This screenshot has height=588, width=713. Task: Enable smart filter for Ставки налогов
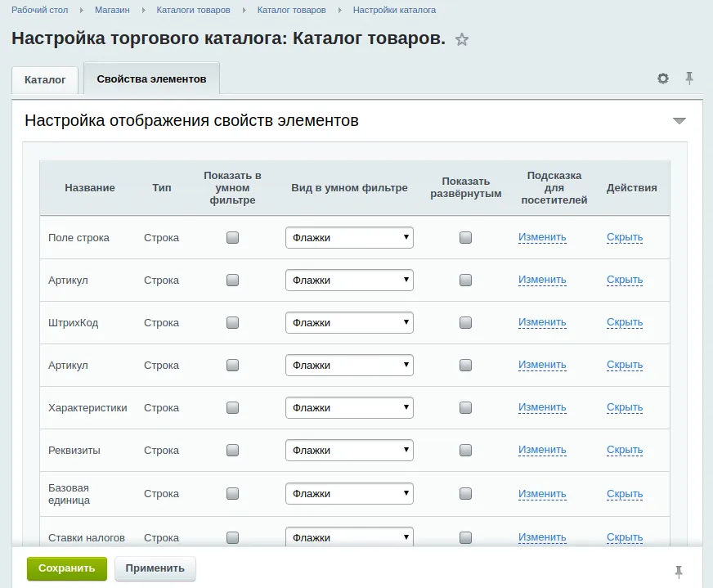(x=233, y=536)
